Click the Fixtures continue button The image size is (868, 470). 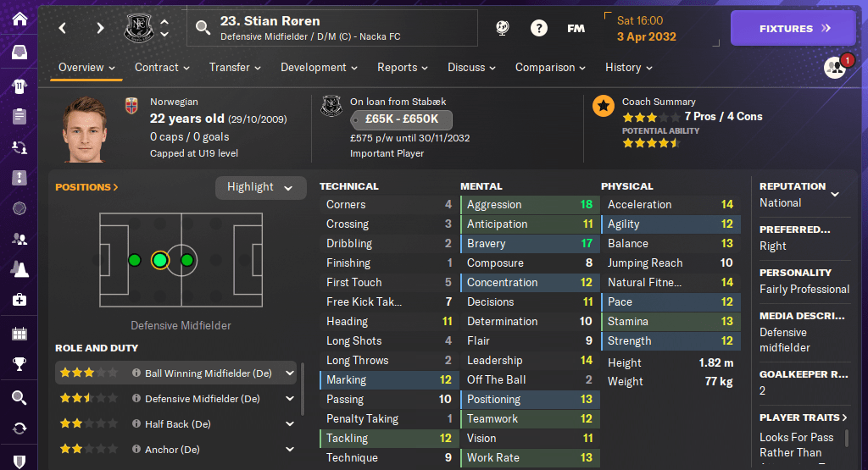(x=794, y=28)
